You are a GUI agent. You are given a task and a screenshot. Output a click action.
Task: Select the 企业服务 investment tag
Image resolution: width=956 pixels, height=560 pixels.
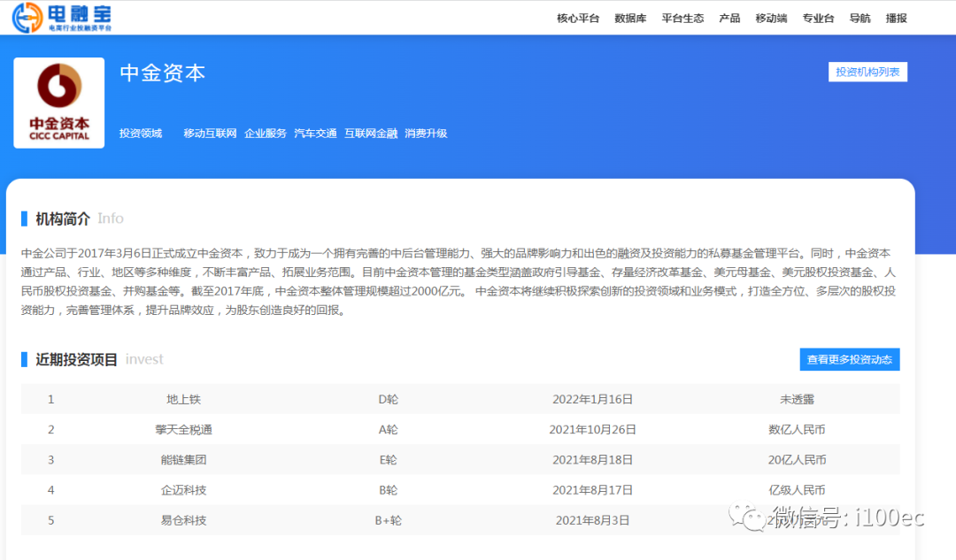click(266, 134)
